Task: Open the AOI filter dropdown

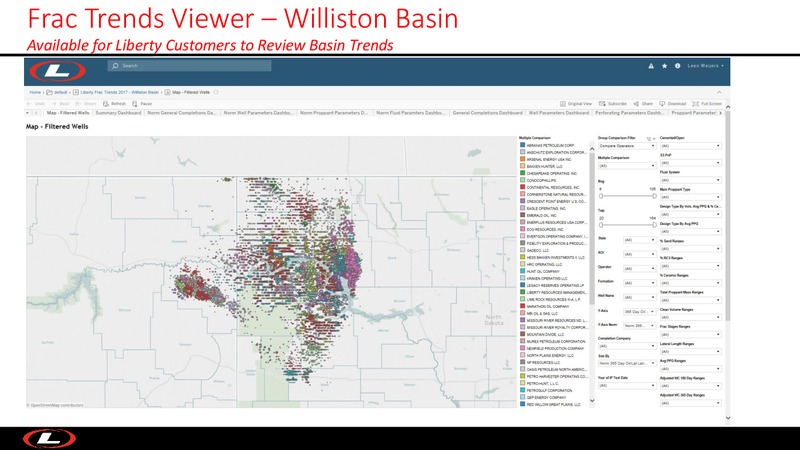Action: pos(639,254)
